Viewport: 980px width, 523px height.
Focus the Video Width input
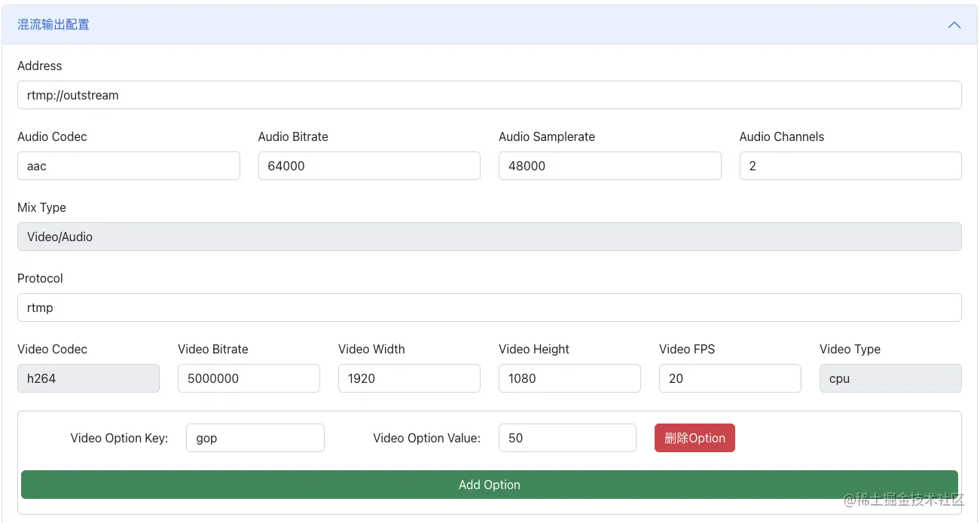(x=409, y=378)
